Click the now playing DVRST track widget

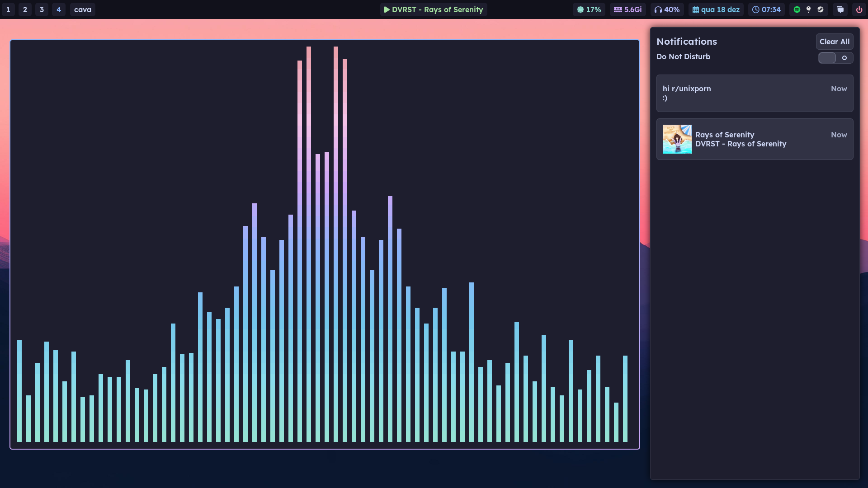(x=434, y=9)
